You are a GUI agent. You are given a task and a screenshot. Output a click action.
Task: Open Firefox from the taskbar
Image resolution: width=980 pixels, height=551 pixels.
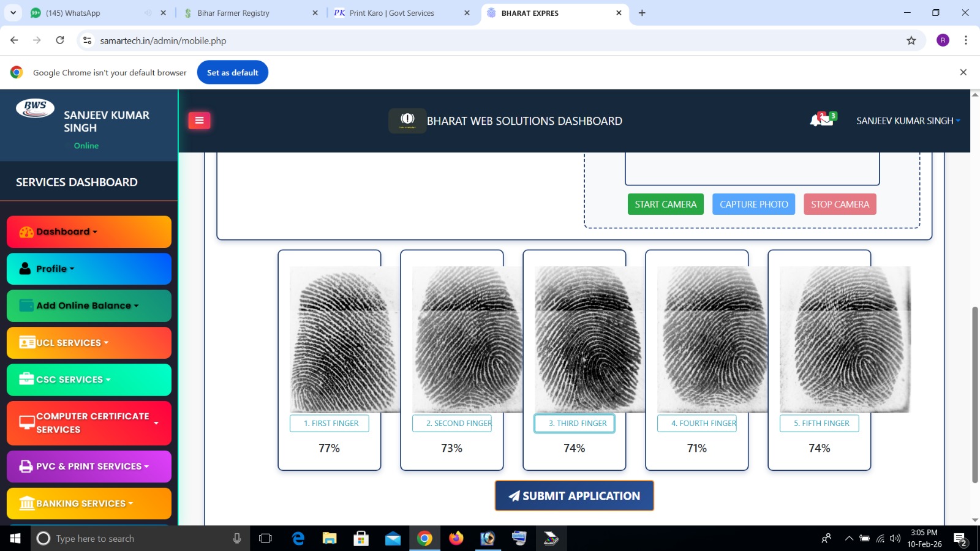(x=456, y=538)
